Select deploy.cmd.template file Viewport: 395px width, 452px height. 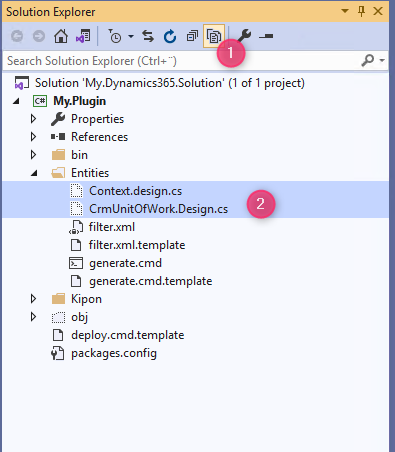pos(127,335)
